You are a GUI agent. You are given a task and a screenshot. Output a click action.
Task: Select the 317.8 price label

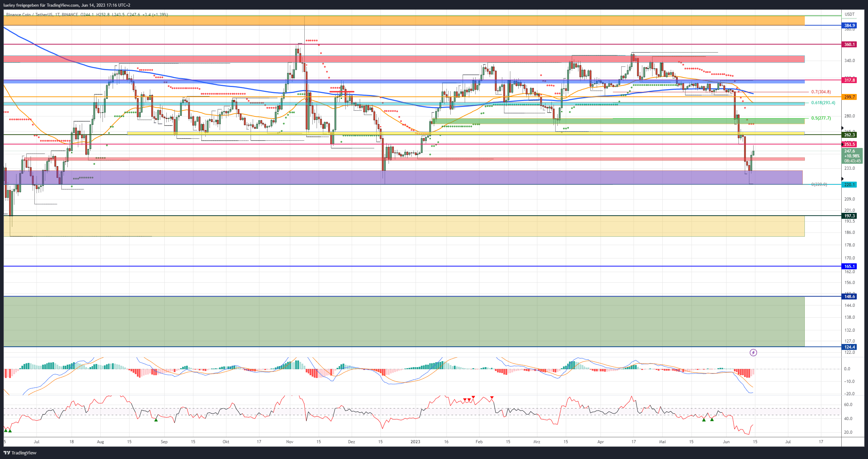(849, 80)
